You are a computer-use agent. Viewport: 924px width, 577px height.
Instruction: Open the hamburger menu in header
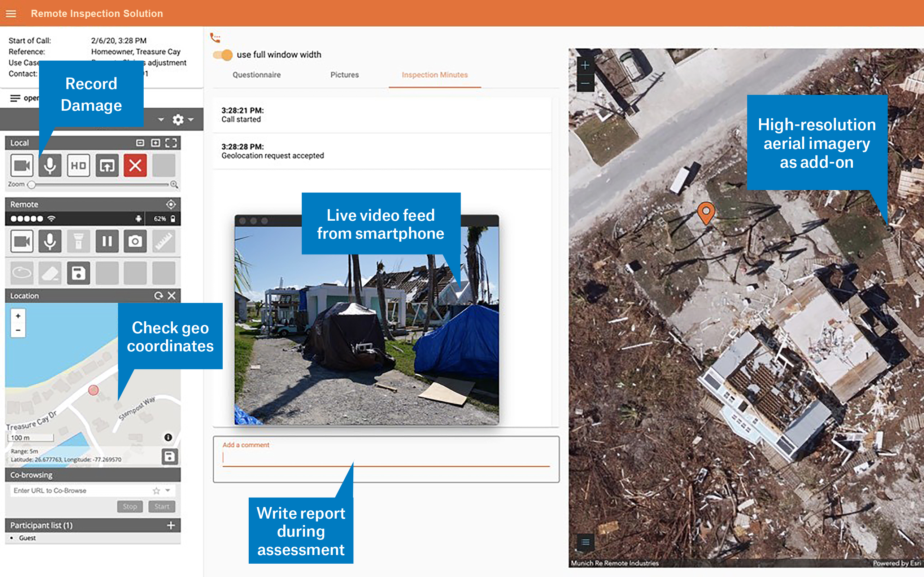pos(11,14)
